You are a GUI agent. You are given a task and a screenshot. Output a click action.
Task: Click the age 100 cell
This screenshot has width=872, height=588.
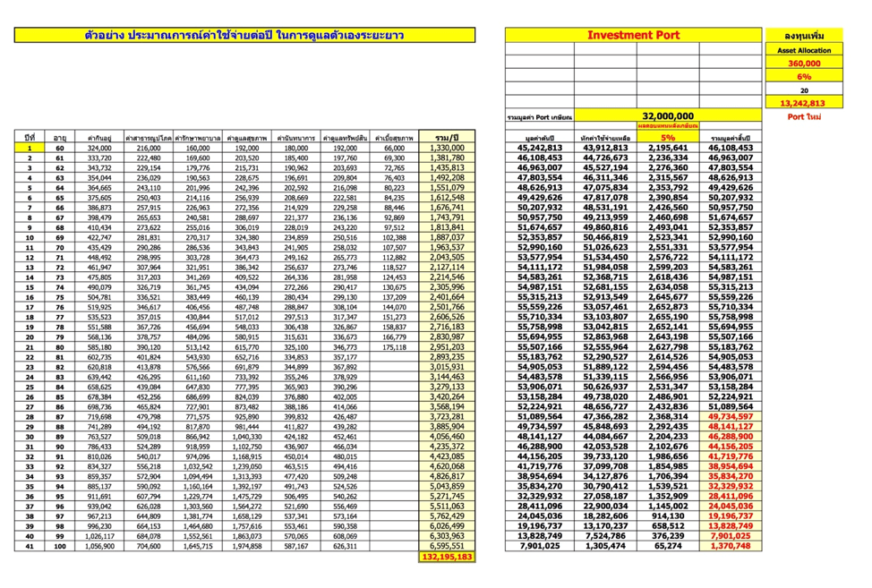(x=59, y=546)
